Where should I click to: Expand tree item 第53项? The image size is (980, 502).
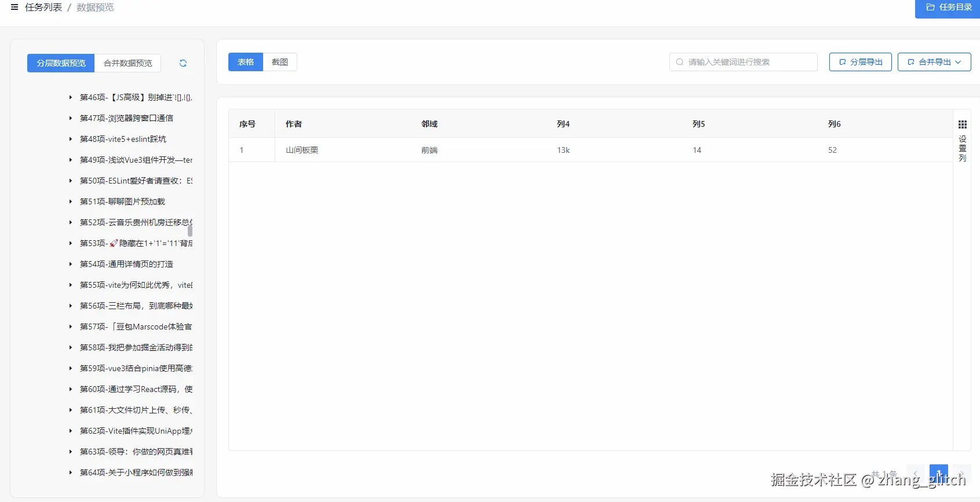click(71, 243)
